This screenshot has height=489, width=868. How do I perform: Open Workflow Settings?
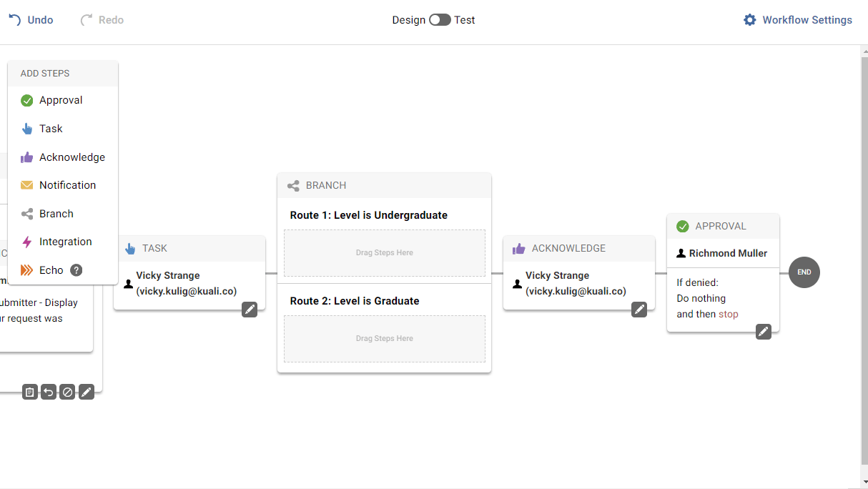coord(797,20)
